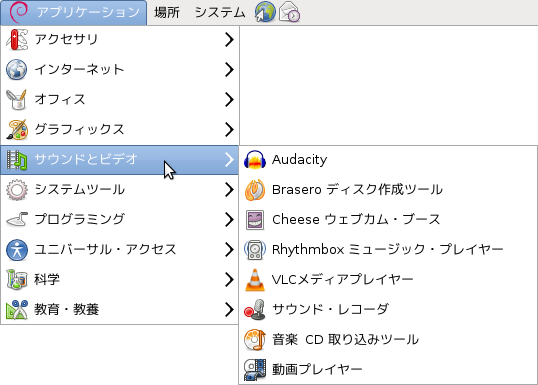Click the Brasero disc burner icon
Viewport: 538px width, 385px height.
click(255, 189)
